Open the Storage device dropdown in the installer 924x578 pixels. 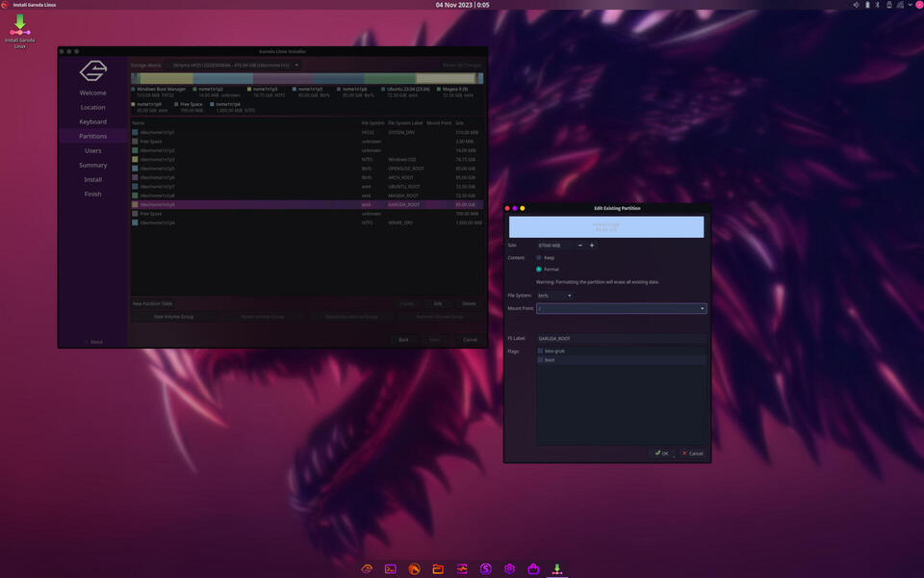tap(234, 65)
